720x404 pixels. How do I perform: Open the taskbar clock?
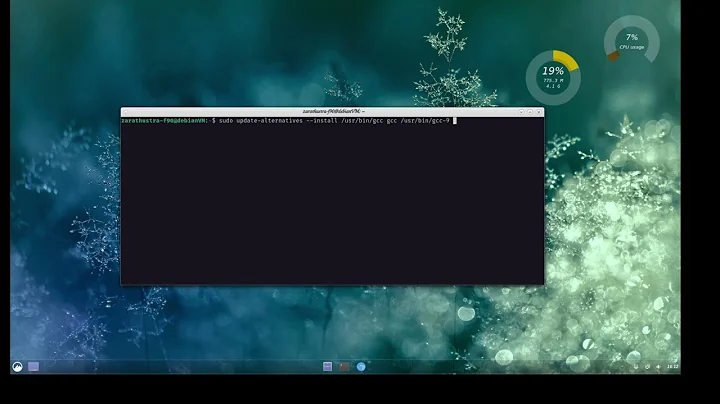pos(672,367)
